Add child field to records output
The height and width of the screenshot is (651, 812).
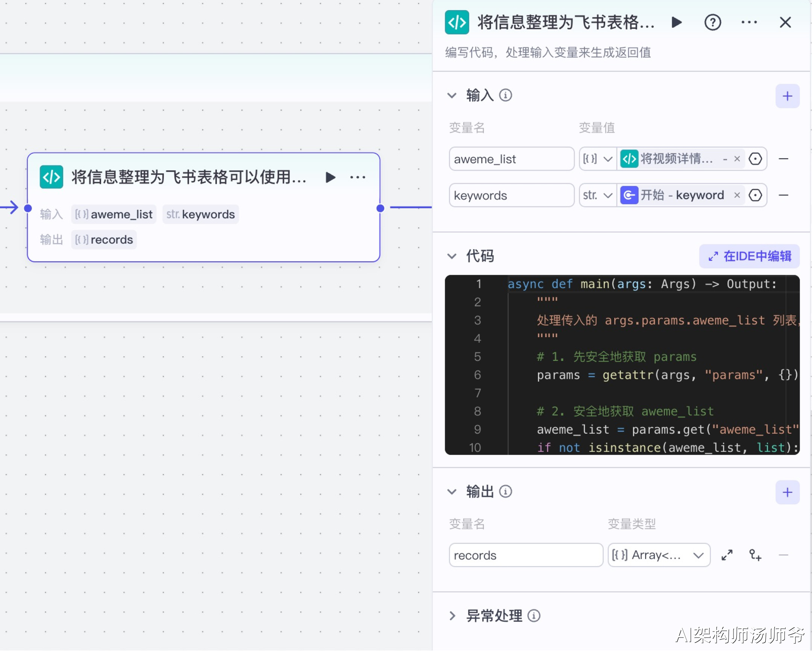[755, 556]
